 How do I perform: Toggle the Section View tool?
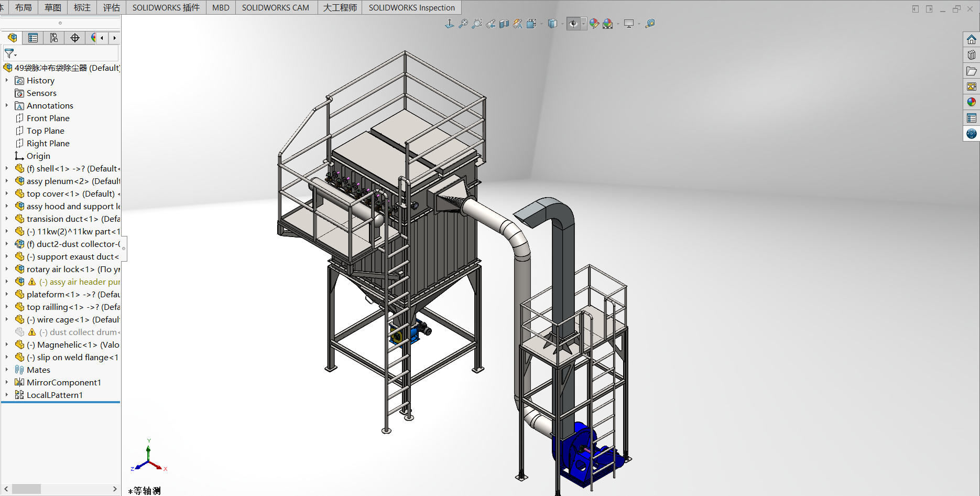[504, 24]
